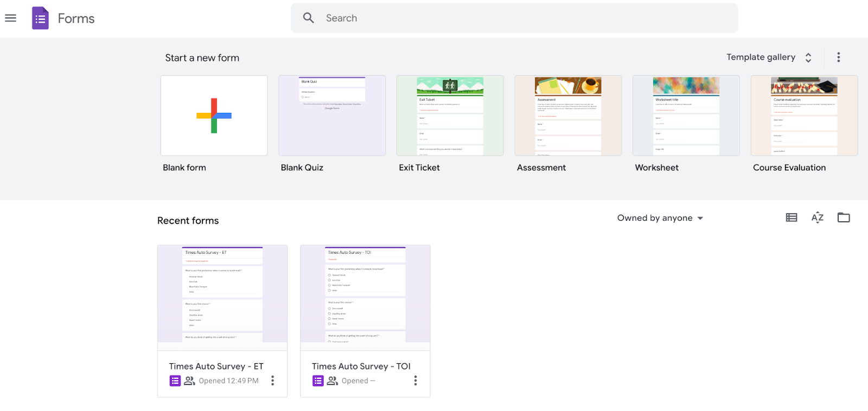The height and width of the screenshot is (411, 868).
Task: Pick the Worksheet template
Action: [686, 115]
